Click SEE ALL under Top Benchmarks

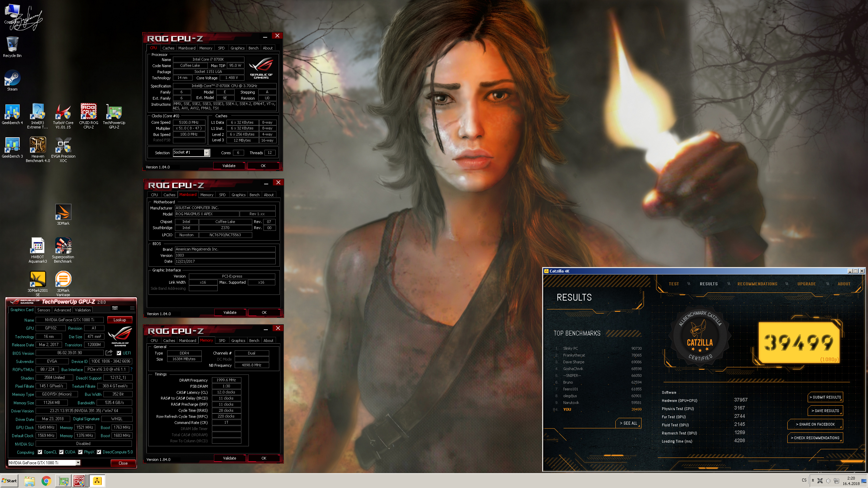tap(628, 423)
